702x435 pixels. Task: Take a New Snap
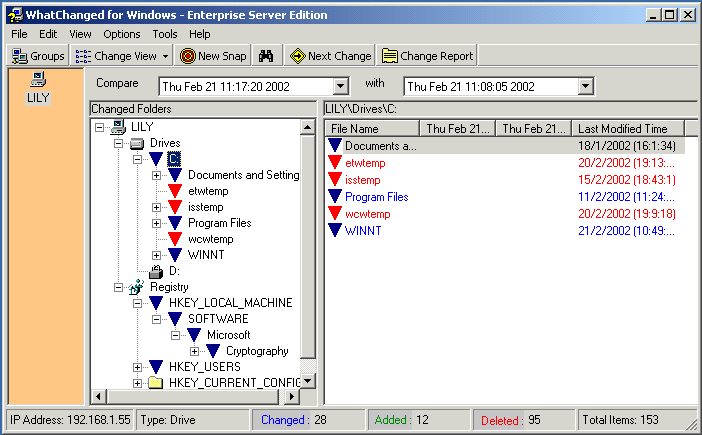tap(213, 56)
